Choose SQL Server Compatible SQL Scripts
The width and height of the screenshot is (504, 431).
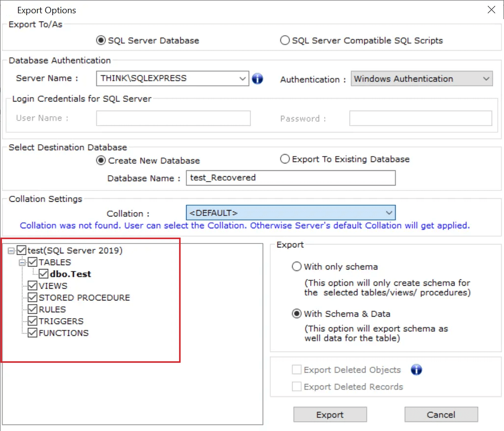click(x=285, y=40)
